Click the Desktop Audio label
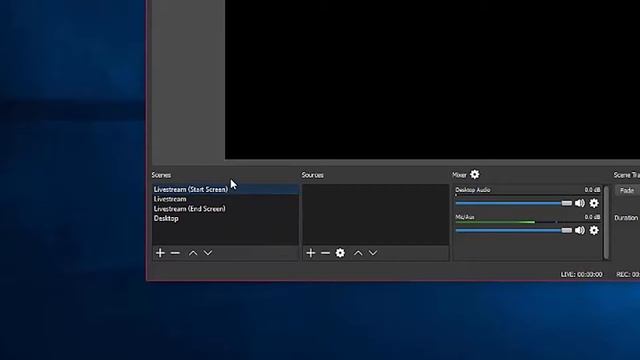This screenshot has width=640, height=360. (473, 190)
